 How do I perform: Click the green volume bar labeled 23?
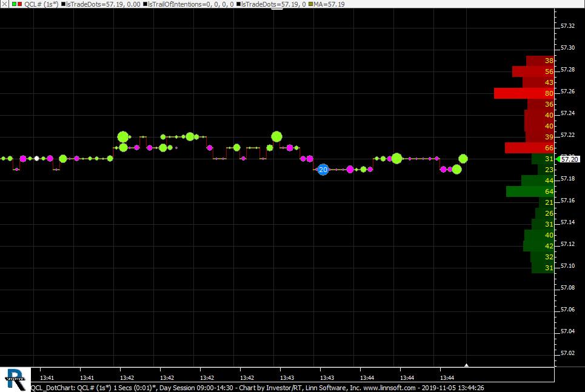tap(546, 170)
